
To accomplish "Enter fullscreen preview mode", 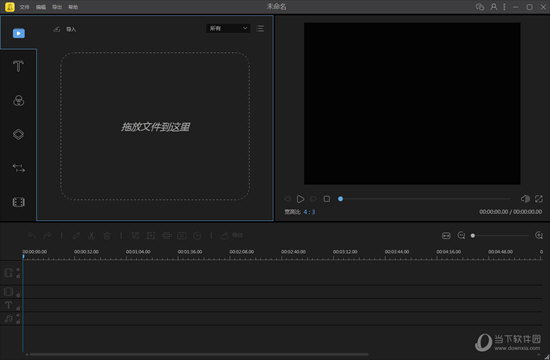I will (x=539, y=199).
